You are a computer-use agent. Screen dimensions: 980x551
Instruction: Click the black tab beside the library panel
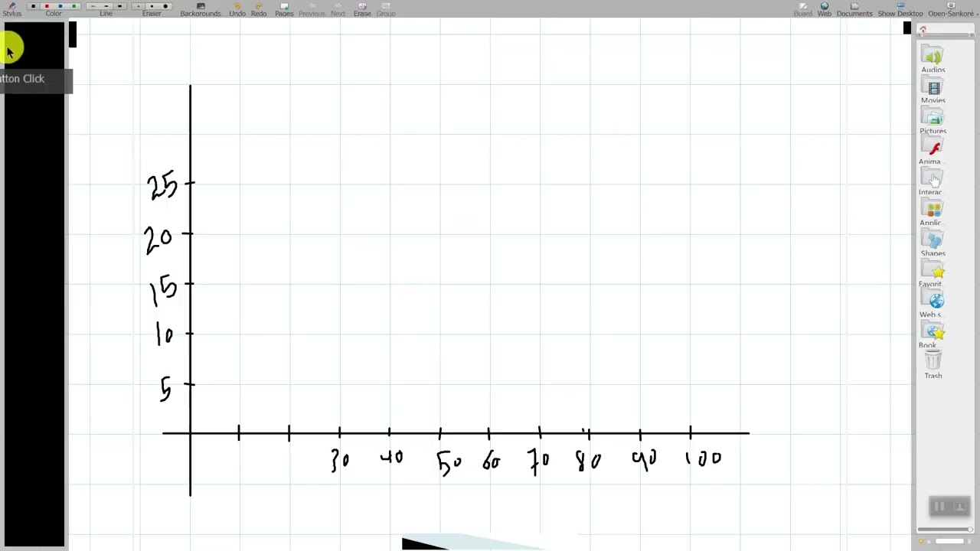click(907, 28)
